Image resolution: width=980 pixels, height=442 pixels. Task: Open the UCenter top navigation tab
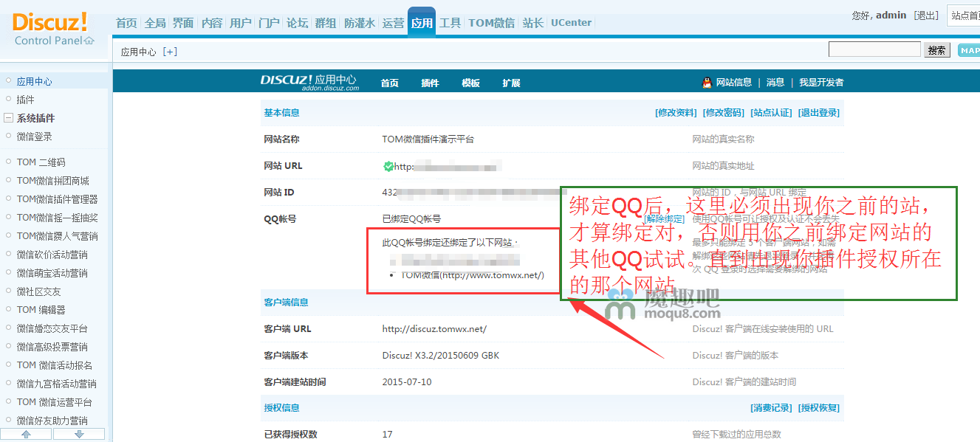pyautogui.click(x=572, y=23)
